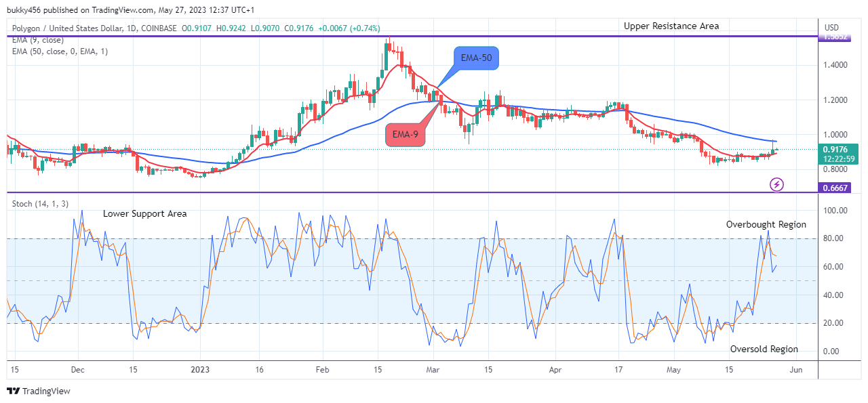This screenshot has height=403, width=868.
Task: Click the Dec date on time axis
Action: tap(77, 370)
